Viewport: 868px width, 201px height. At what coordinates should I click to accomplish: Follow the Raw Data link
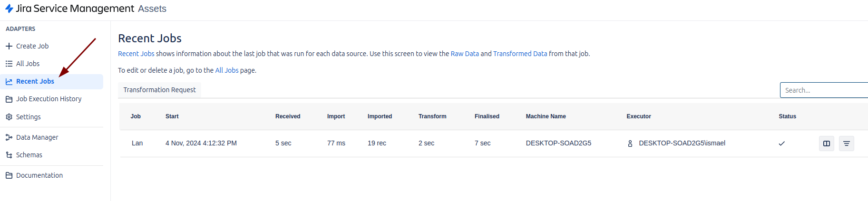click(465, 54)
